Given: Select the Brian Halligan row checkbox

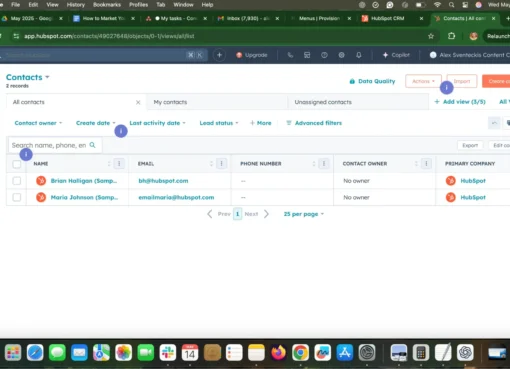Looking at the screenshot, I should pos(17,181).
